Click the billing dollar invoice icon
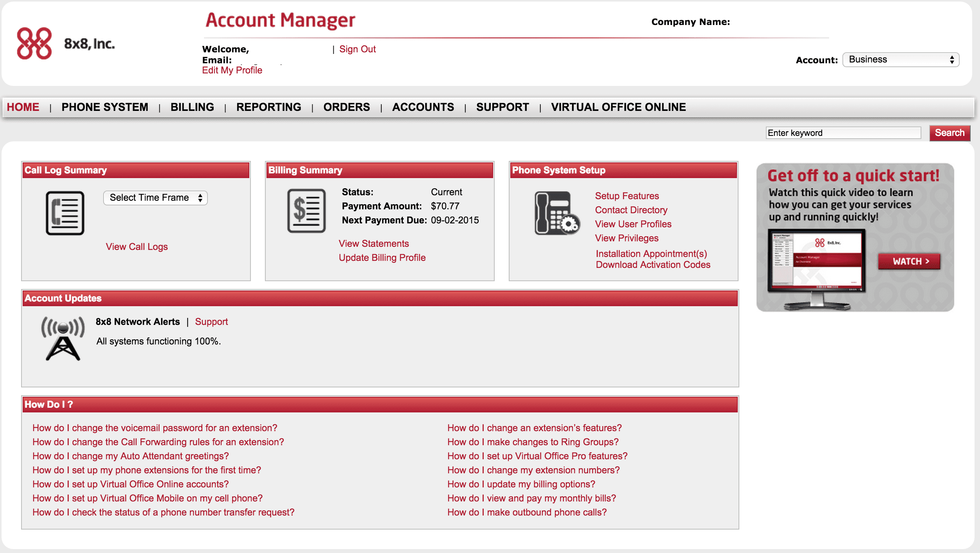Image resolution: width=980 pixels, height=553 pixels. tap(306, 211)
